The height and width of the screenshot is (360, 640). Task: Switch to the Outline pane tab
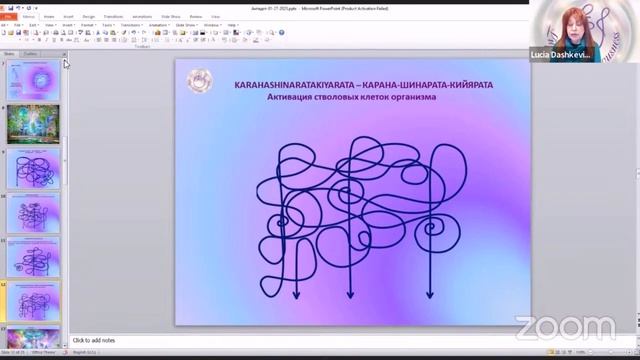tap(30, 54)
